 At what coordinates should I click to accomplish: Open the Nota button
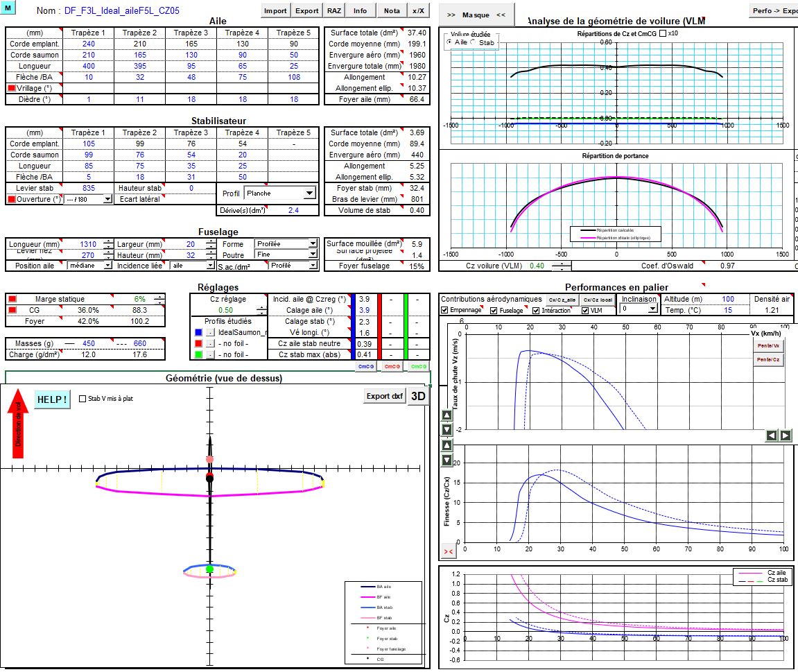[x=392, y=10]
